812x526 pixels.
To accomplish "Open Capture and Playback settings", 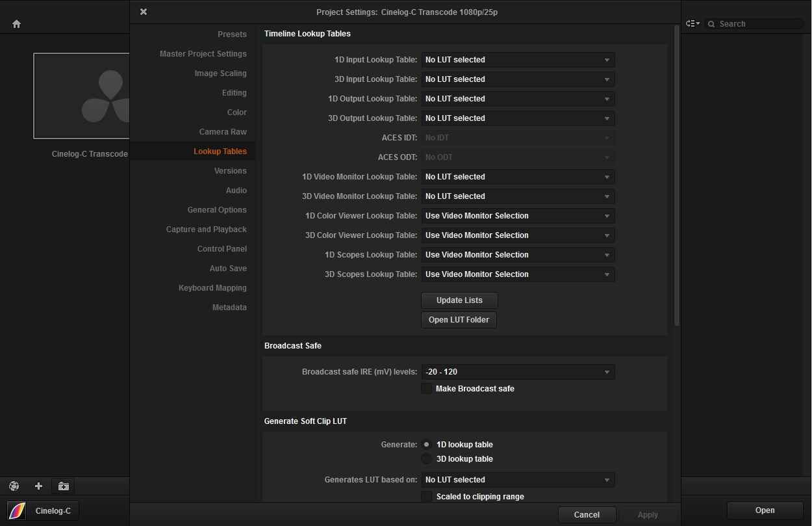I will (x=207, y=230).
